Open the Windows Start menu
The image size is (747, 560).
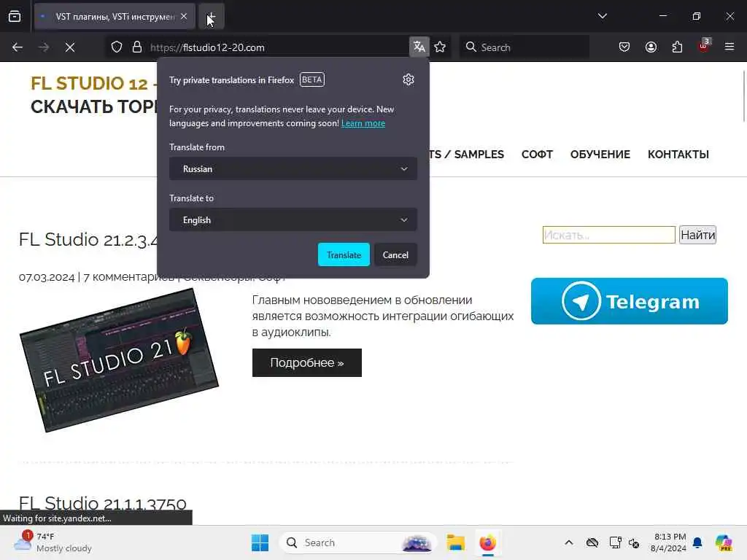[260, 542]
